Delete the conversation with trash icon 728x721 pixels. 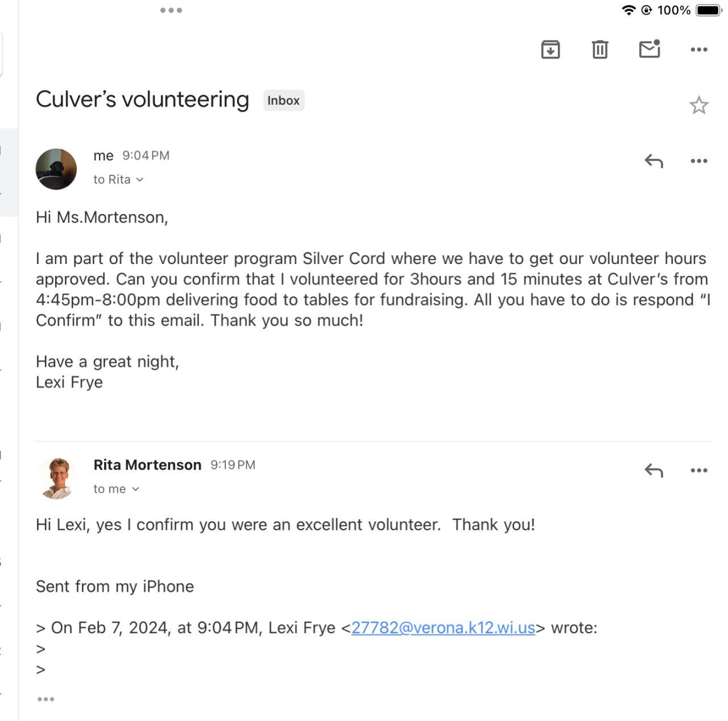coord(599,50)
